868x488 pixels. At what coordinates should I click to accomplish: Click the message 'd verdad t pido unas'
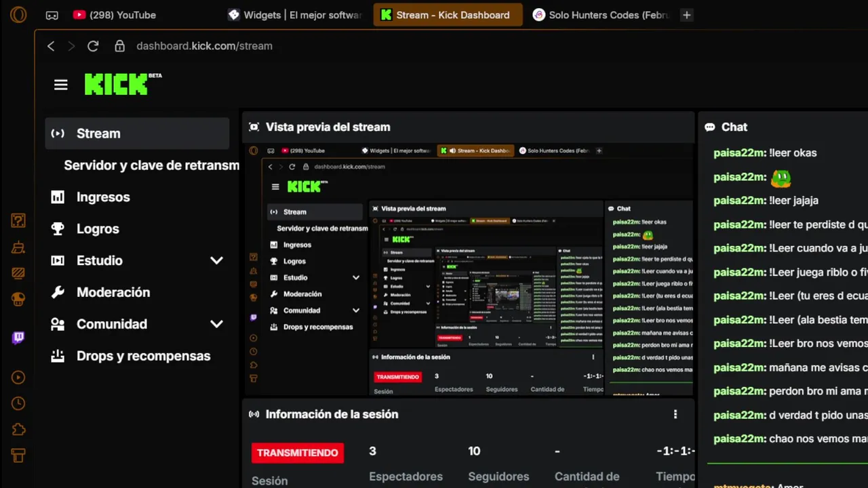coord(818,415)
